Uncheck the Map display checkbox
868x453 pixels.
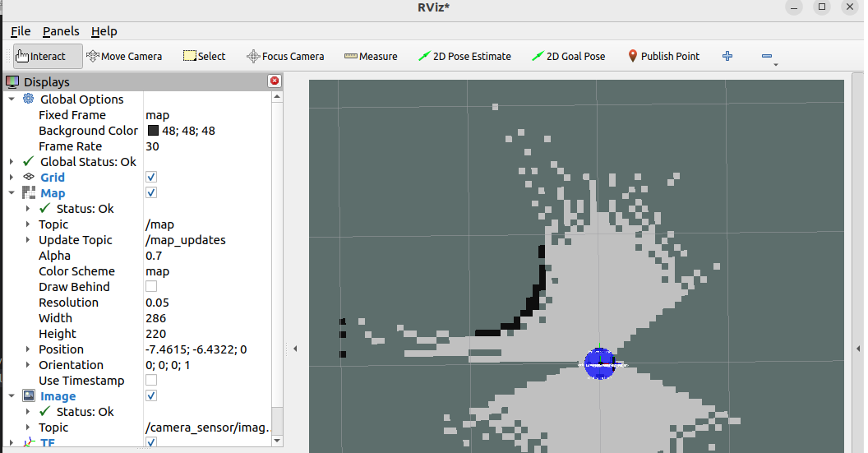pos(151,193)
